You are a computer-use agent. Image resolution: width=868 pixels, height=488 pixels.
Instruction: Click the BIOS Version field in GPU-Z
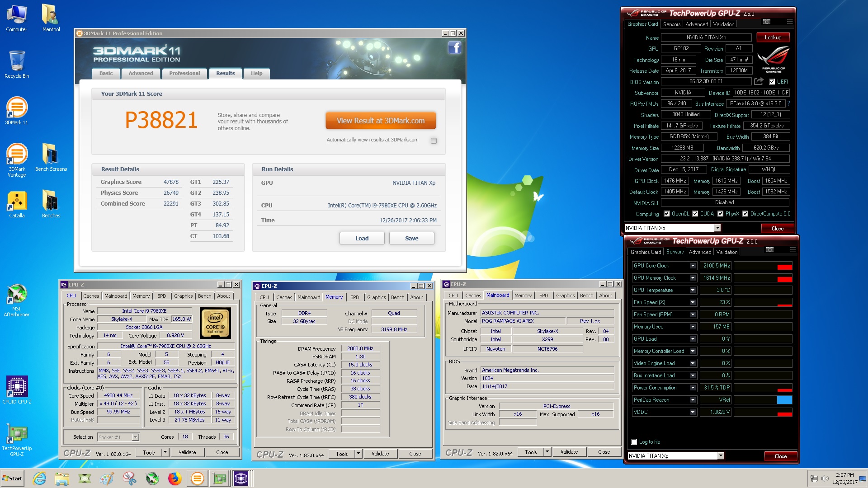706,82
